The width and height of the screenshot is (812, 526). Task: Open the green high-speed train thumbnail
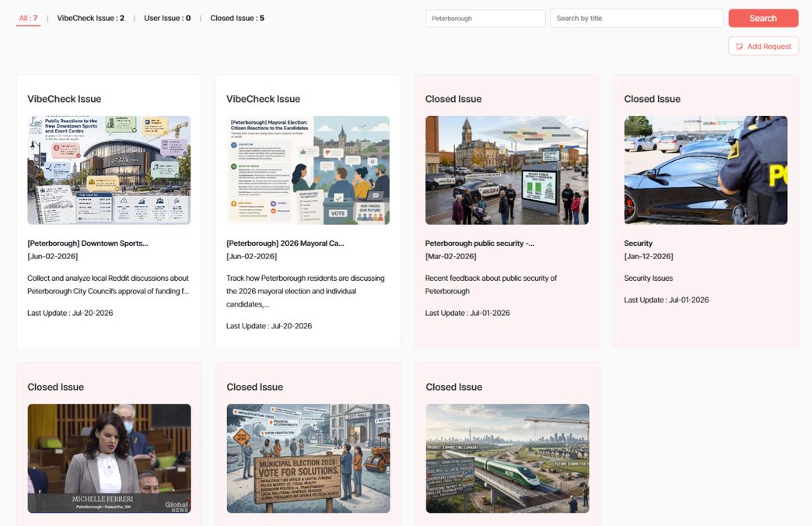pos(507,458)
